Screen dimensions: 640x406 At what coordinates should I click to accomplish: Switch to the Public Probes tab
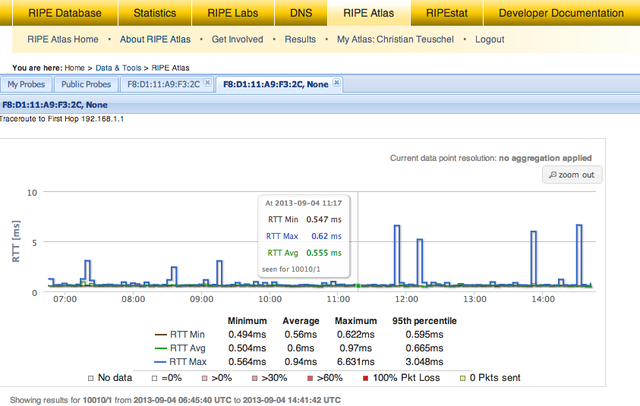click(x=86, y=84)
